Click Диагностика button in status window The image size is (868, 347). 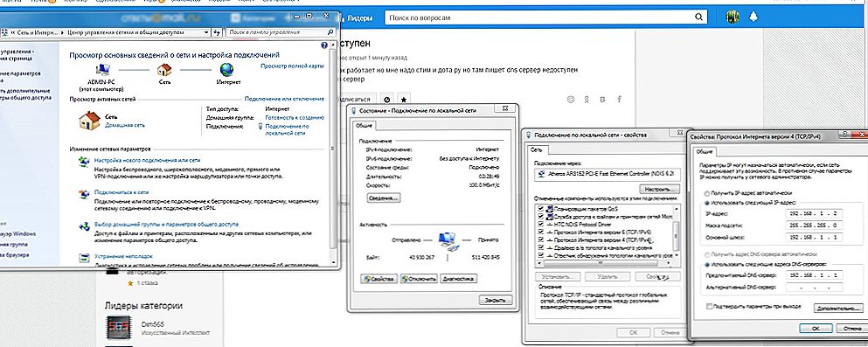pyautogui.click(x=458, y=278)
